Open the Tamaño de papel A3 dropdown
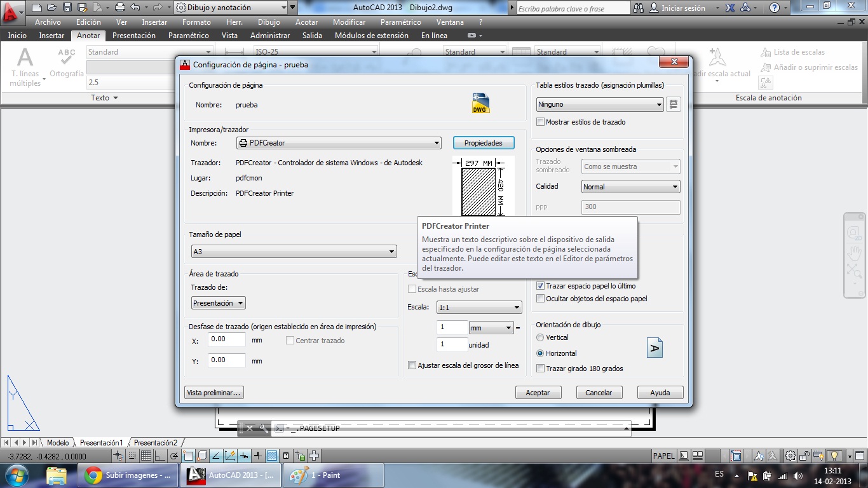This screenshot has height=488, width=868. (294, 252)
